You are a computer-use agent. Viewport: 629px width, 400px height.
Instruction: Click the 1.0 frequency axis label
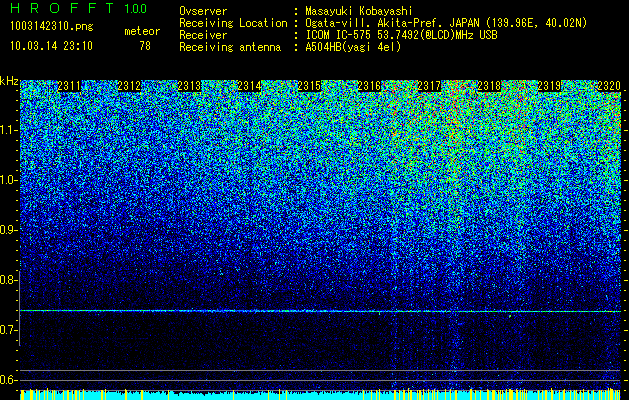pos(8,180)
